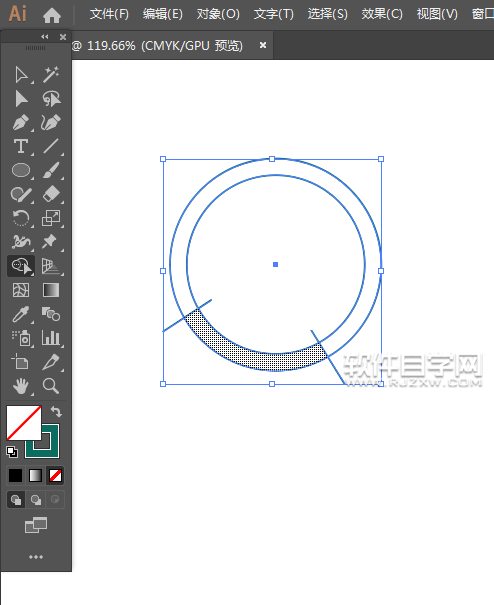Select the Curvature tool

51,123
